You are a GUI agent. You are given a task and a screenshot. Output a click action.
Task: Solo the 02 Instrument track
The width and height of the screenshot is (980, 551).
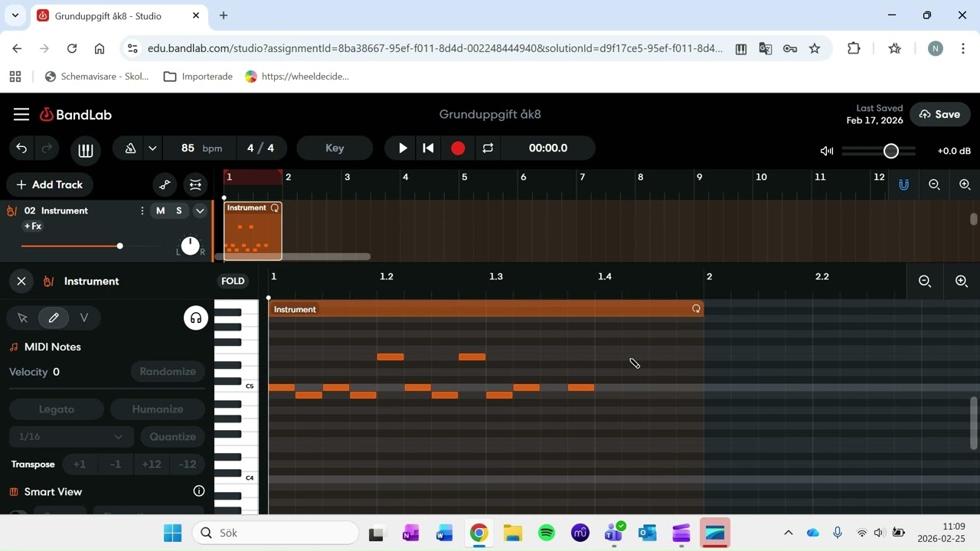click(179, 210)
